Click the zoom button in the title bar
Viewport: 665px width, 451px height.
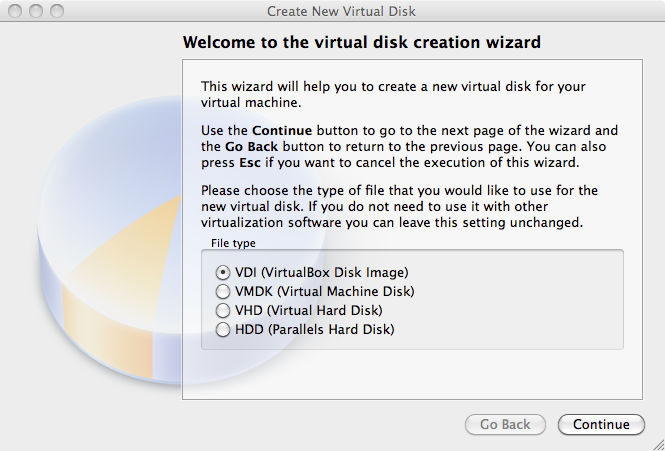pyautogui.click(x=57, y=11)
